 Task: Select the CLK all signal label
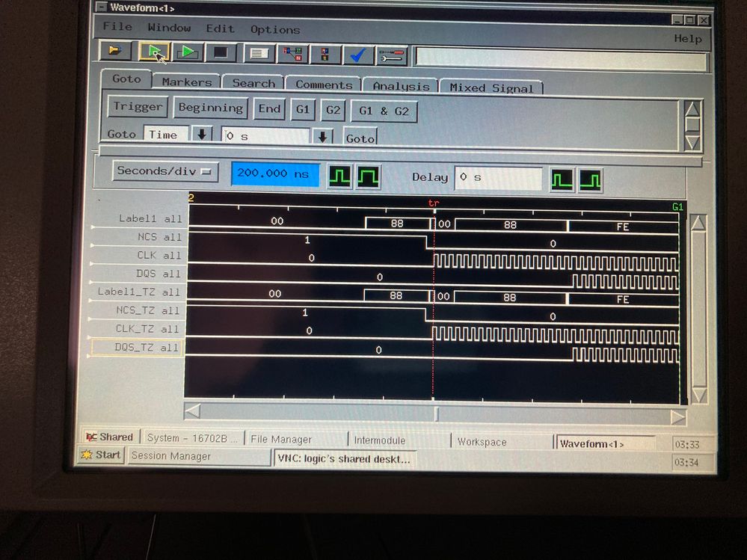click(x=159, y=255)
